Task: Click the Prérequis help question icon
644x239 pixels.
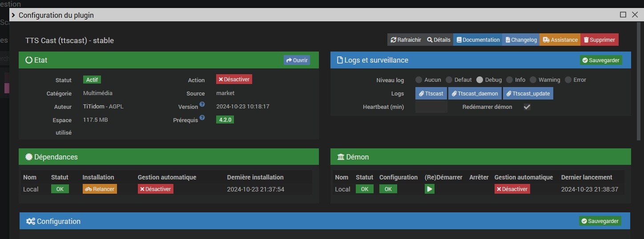Action: pos(202,118)
